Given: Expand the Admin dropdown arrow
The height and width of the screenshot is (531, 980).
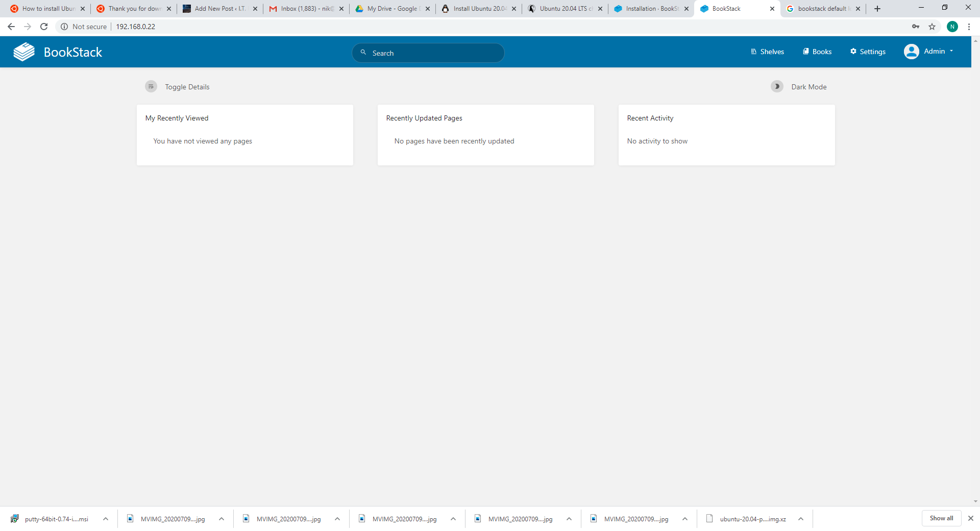Looking at the screenshot, I should [x=951, y=51].
